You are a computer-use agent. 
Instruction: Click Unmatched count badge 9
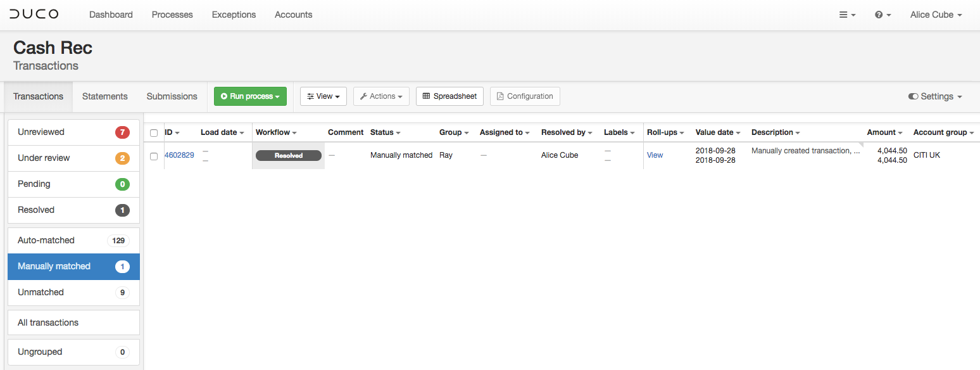122,293
